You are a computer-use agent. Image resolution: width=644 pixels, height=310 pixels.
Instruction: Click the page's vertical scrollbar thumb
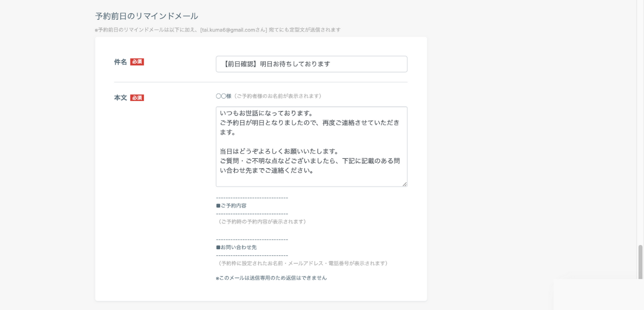(x=640, y=261)
